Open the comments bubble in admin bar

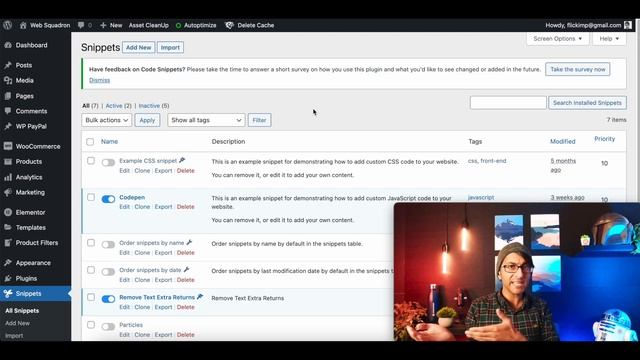(81, 25)
